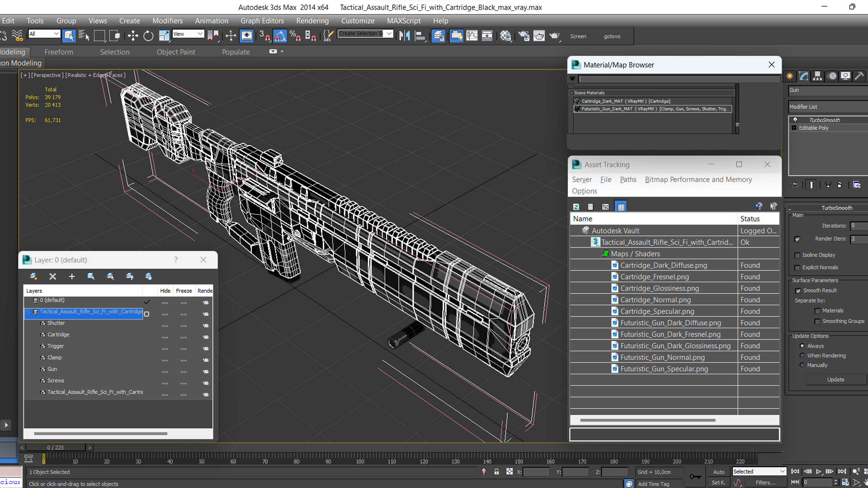Screen dimensions: 868x488
Task: Click the Iterations value field
Action: tap(859, 225)
